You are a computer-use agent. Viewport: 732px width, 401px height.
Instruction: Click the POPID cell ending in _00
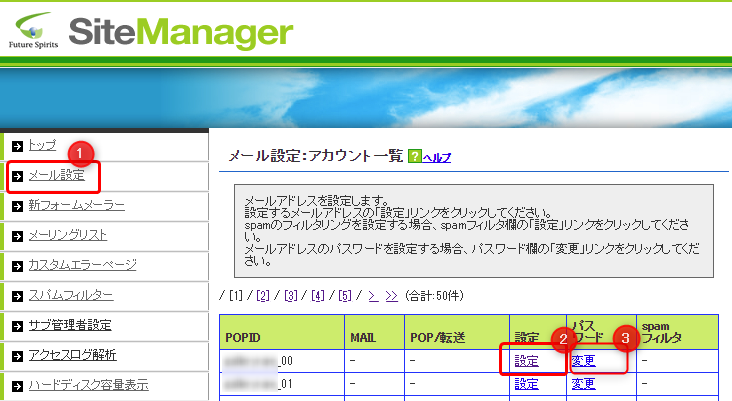tap(282, 361)
